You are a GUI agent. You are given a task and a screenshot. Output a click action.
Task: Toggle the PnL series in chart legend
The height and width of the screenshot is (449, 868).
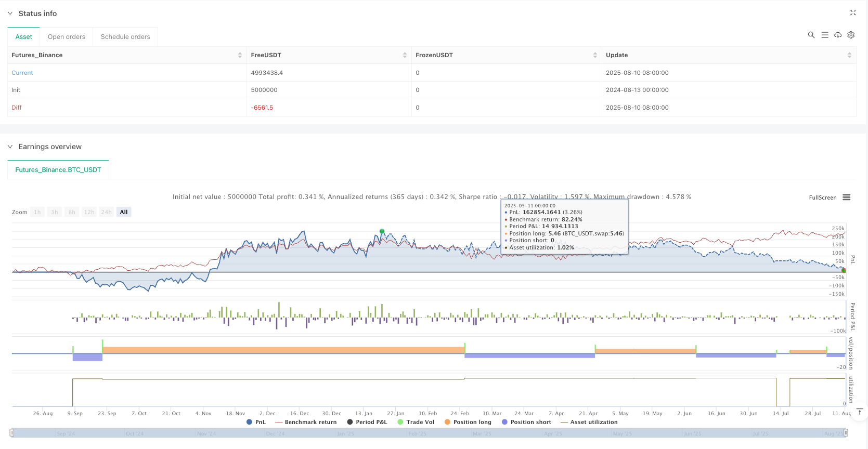(256, 422)
